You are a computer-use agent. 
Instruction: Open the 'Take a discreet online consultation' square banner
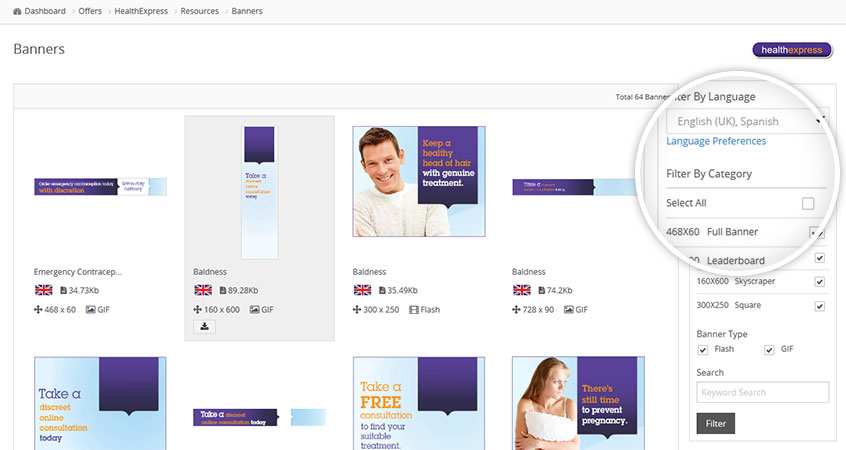click(100, 403)
